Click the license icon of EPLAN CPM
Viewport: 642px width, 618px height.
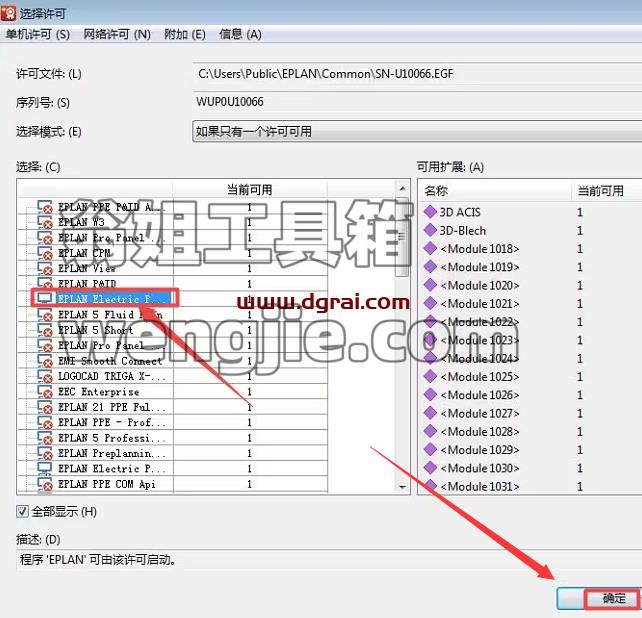pyautogui.click(x=45, y=253)
